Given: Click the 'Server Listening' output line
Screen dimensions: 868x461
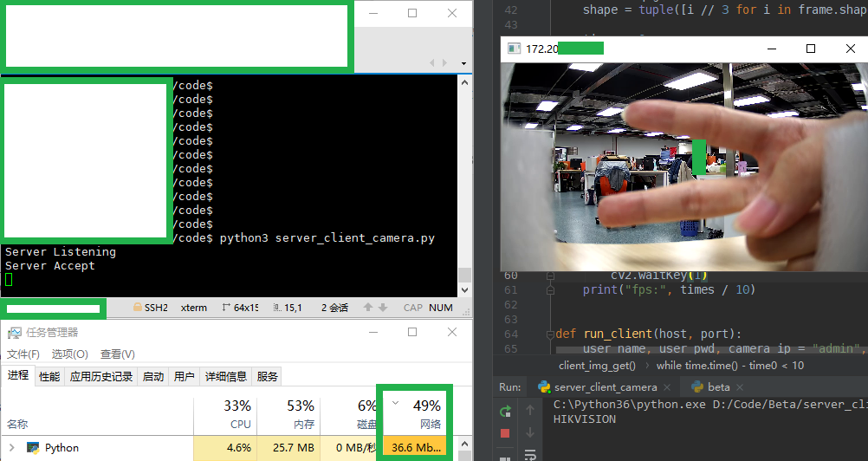Looking at the screenshot, I should (61, 252).
